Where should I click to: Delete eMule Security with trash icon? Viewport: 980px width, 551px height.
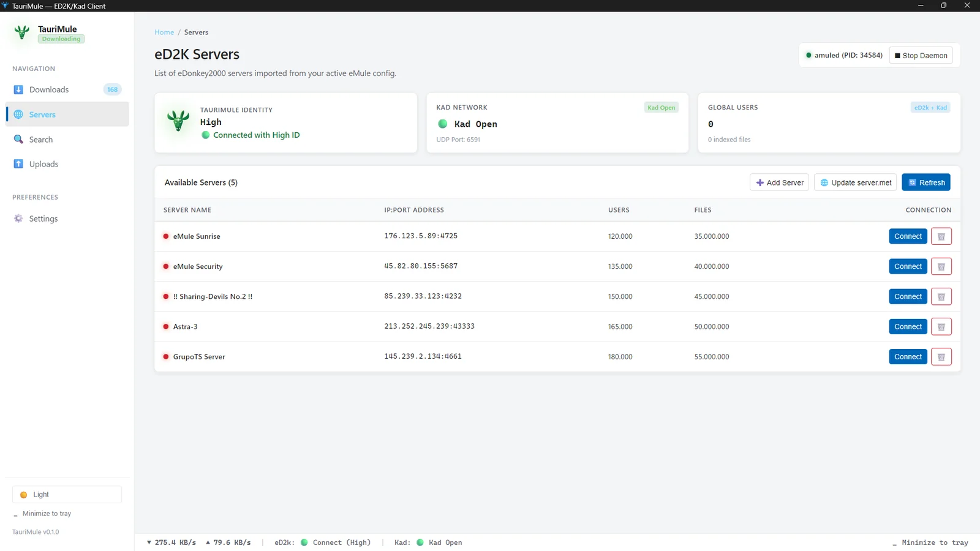tap(941, 266)
